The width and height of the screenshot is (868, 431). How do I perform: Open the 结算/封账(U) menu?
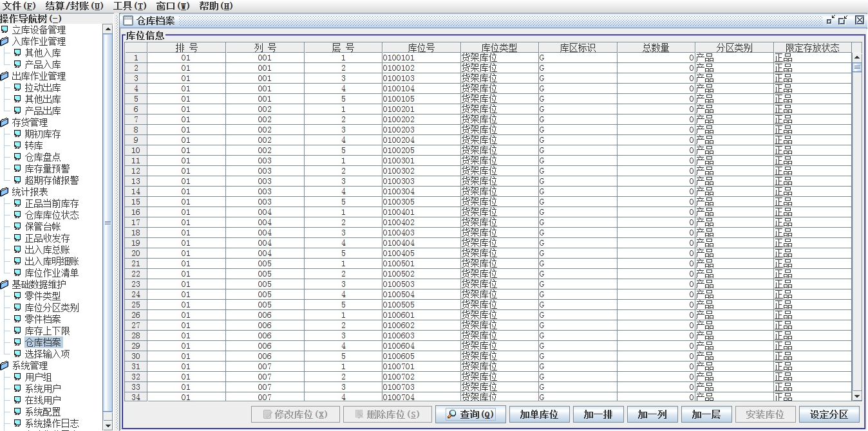[x=73, y=6]
